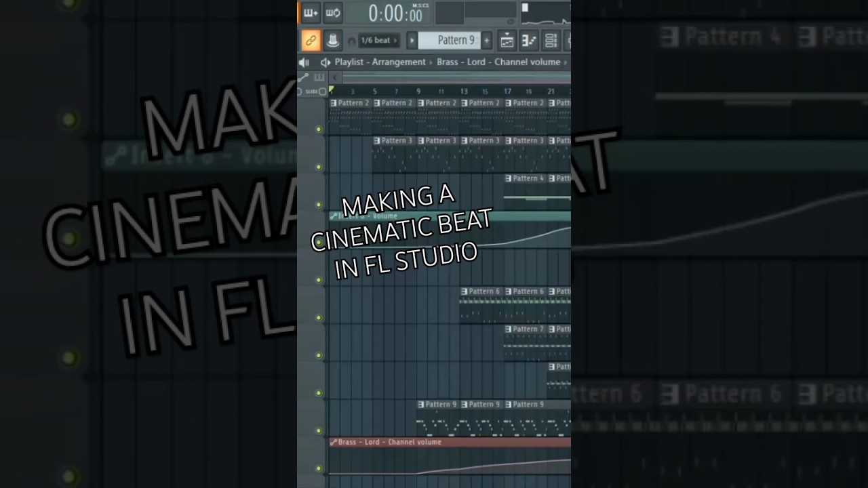Jump to bar 17 on timeline ruler
Viewport: 868px width, 488px height.
507,91
